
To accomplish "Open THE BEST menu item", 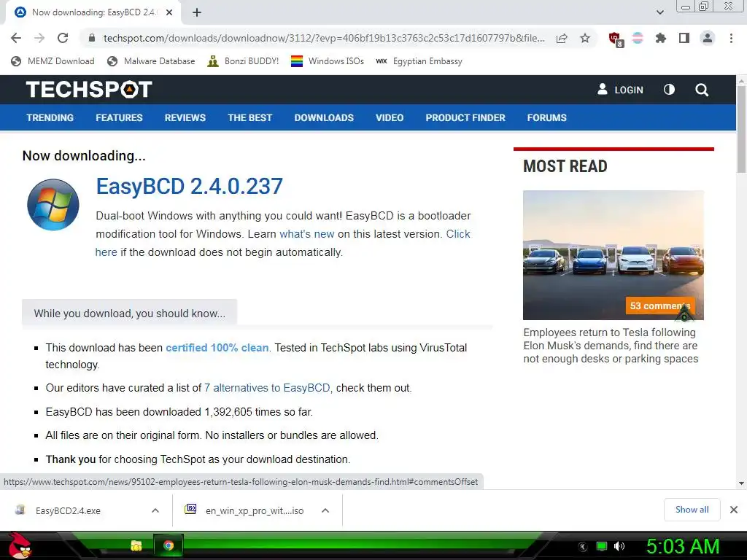I will 250,117.
